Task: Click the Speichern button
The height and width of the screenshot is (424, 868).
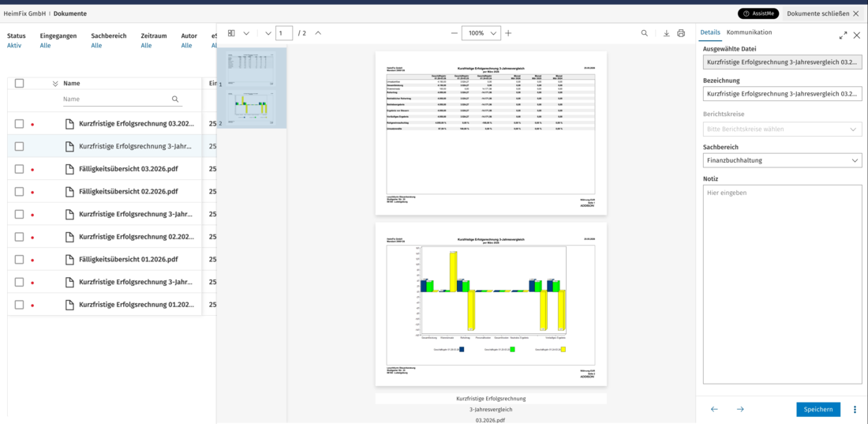Action: tap(818, 410)
